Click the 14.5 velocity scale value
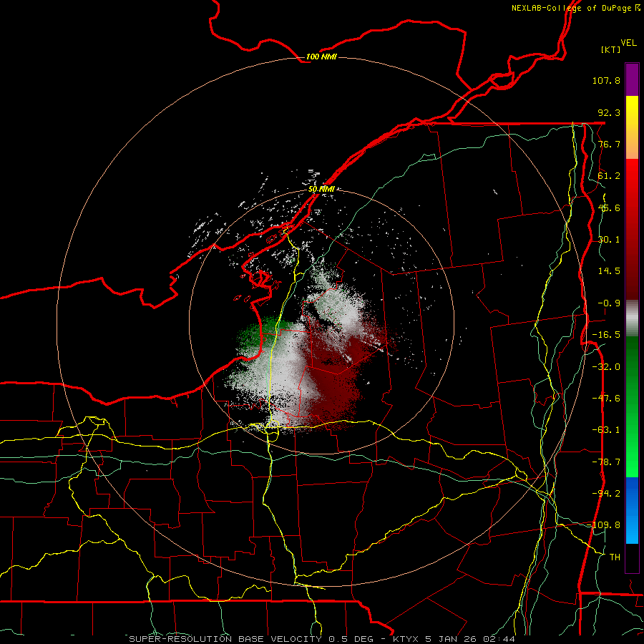 pos(608,271)
